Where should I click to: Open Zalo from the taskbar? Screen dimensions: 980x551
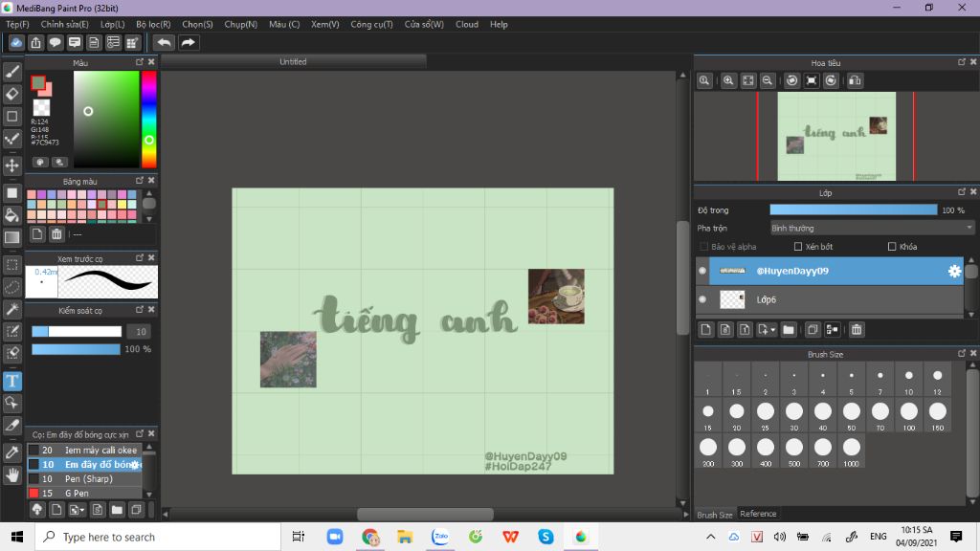click(440, 537)
